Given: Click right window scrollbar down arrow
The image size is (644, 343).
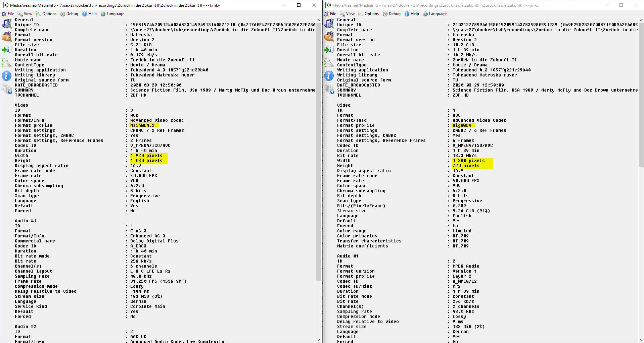Looking at the screenshot, I should 641,340.
